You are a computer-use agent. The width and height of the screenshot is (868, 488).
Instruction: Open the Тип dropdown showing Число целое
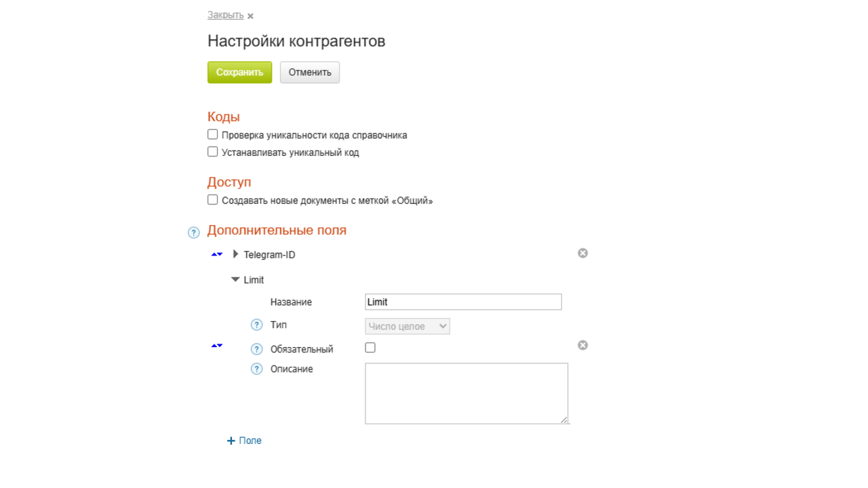[x=407, y=326]
